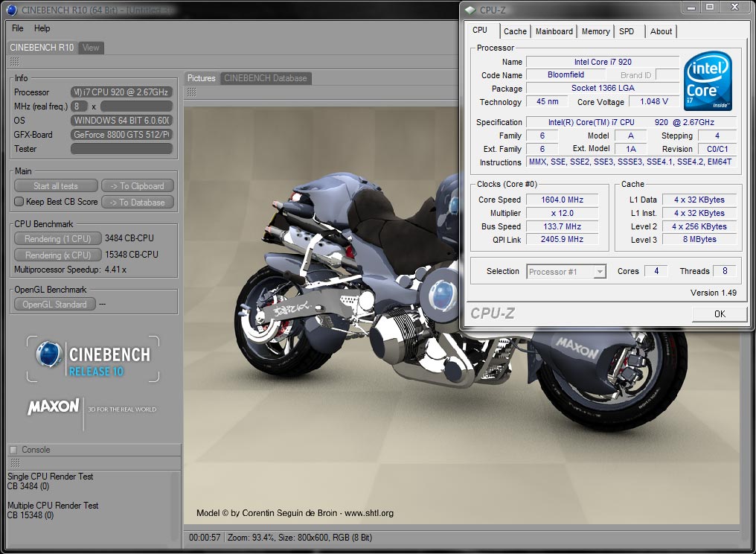The image size is (756, 554).
Task: Open the Cache tab in CPU-Z
Action: [x=515, y=31]
